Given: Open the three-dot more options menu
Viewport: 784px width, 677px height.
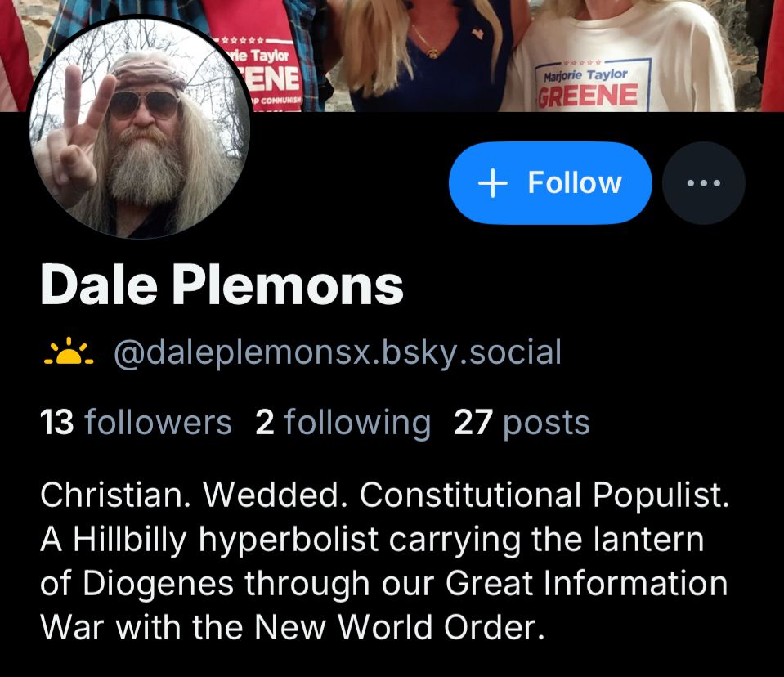Looking at the screenshot, I should click(x=704, y=183).
